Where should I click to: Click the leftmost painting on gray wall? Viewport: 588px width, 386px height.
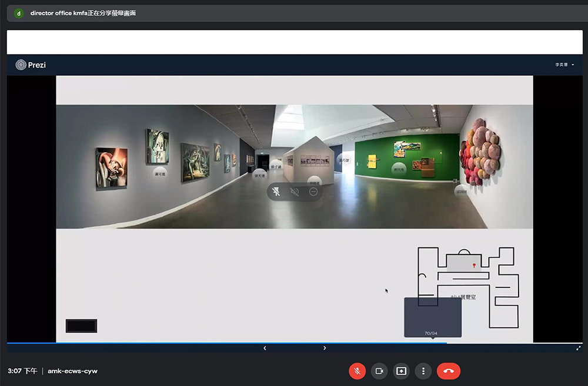coord(111,167)
